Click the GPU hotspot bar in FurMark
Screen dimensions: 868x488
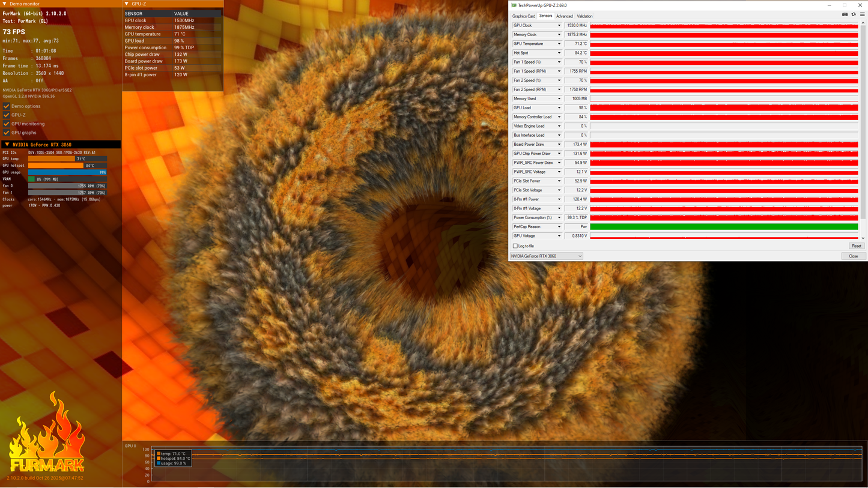(67, 166)
